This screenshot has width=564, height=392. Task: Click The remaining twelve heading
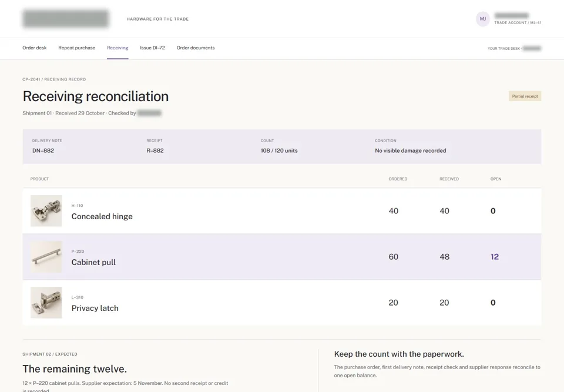[x=75, y=369]
